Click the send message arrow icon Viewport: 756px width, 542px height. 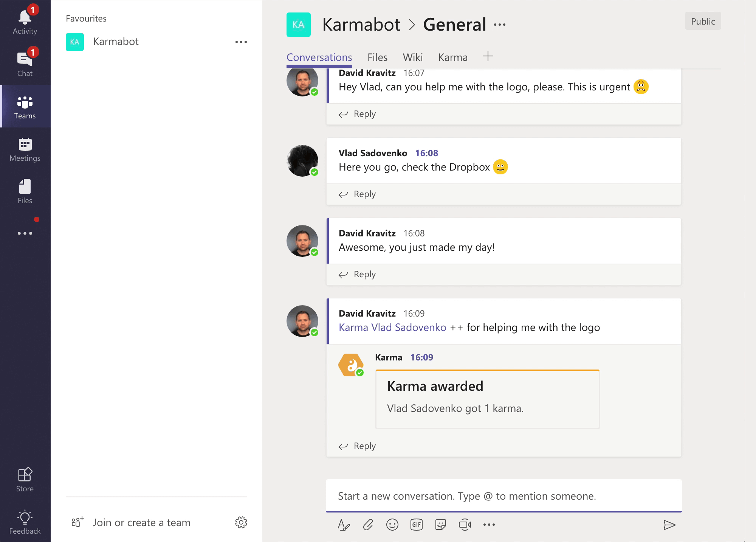tap(670, 524)
